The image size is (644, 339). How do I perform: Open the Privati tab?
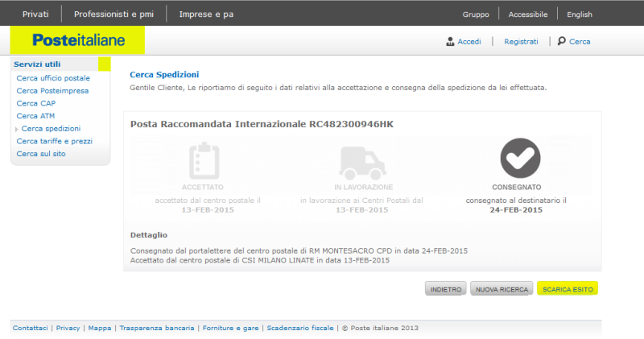(35, 14)
